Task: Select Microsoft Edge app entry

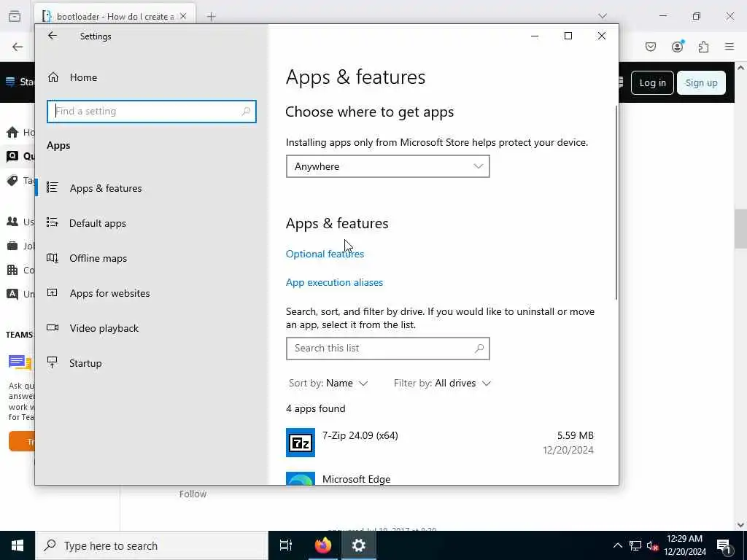Action: 440,478
